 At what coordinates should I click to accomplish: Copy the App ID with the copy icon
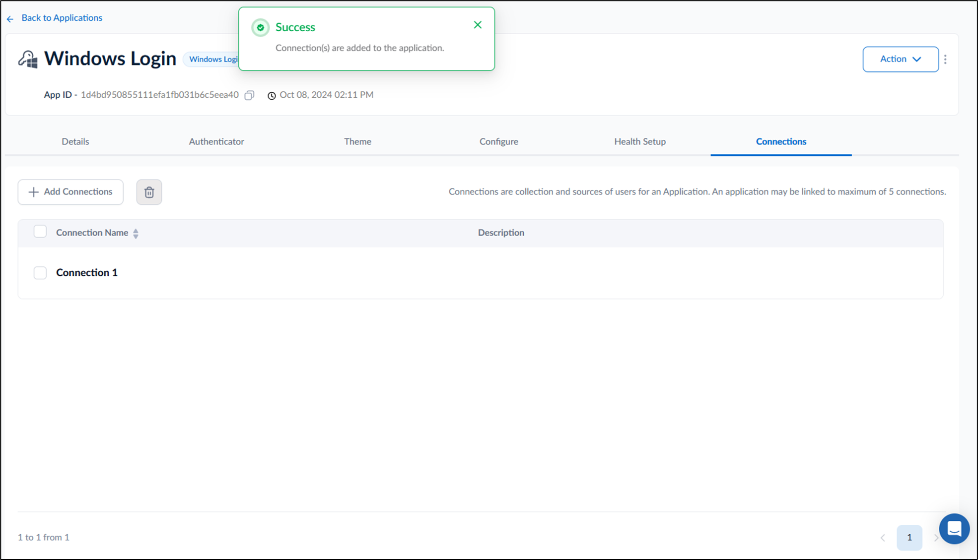(x=249, y=95)
